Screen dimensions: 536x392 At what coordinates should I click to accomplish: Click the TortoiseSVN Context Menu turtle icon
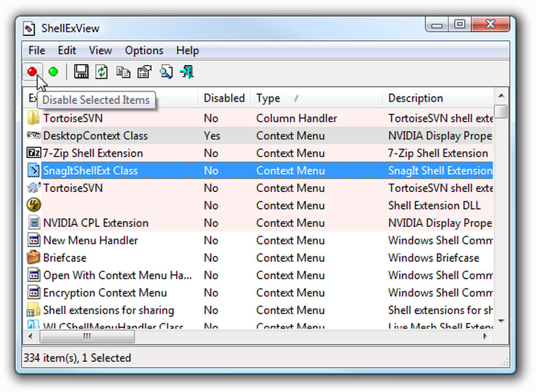click(x=33, y=188)
